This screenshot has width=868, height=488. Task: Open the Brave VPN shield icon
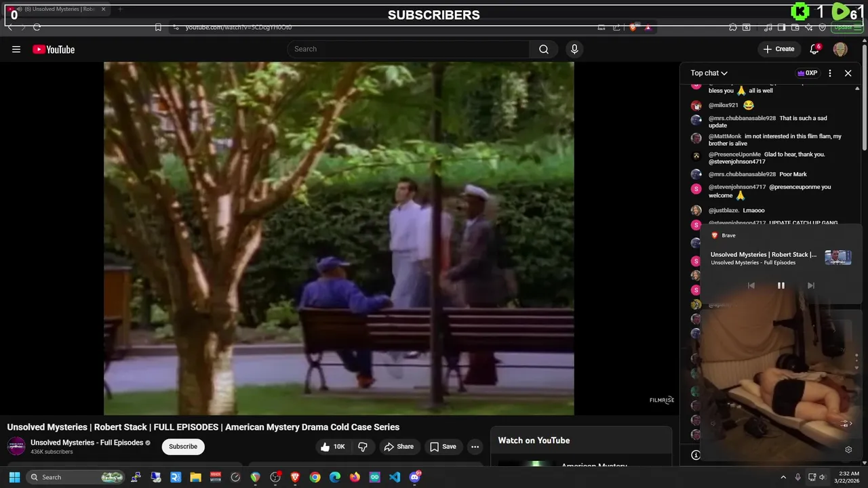[x=823, y=27]
